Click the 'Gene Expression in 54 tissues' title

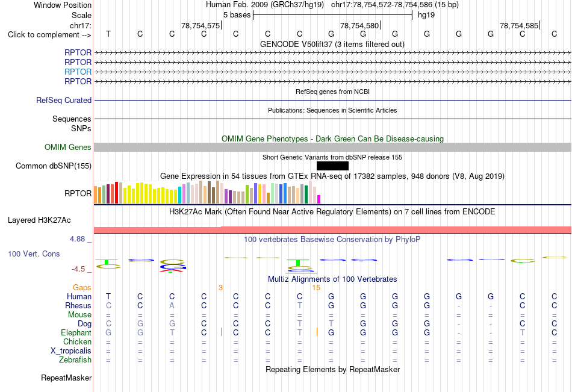click(332, 176)
